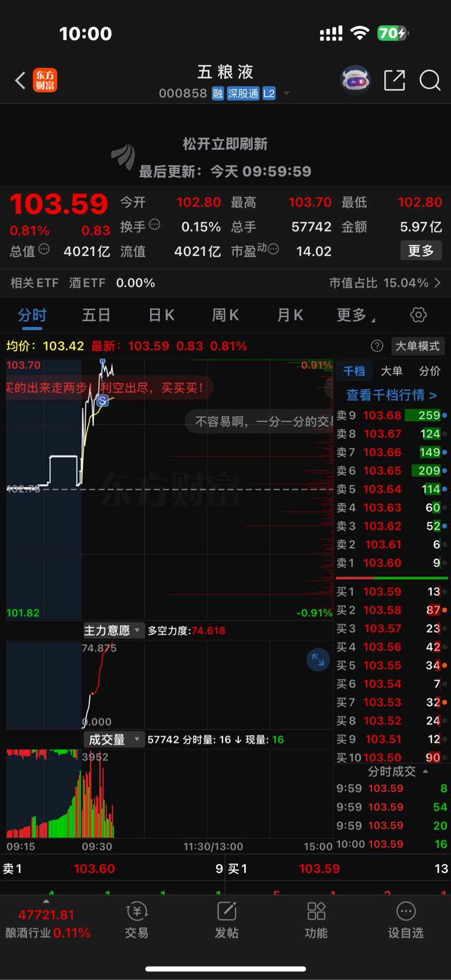Expand the stock title dropdown arrow
Viewport: 451px width, 980px height.
[x=287, y=93]
